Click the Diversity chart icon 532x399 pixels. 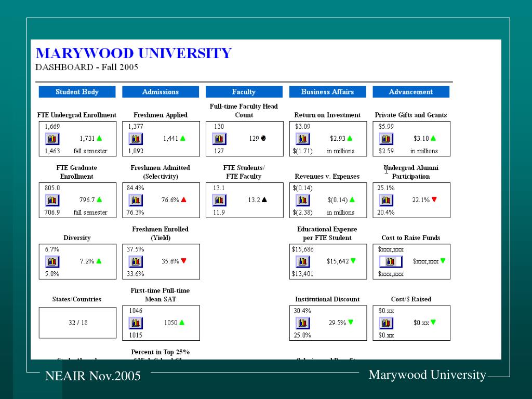[x=52, y=261]
